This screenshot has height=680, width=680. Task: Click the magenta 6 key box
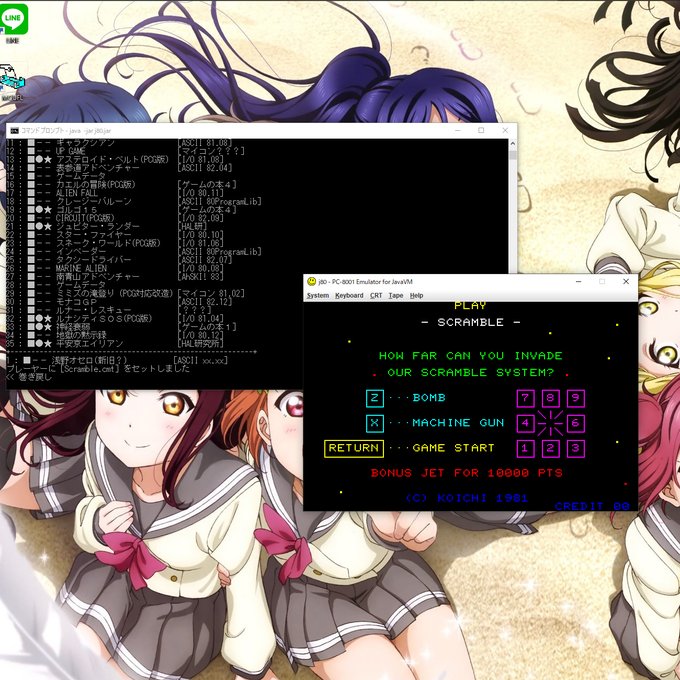tap(576, 423)
